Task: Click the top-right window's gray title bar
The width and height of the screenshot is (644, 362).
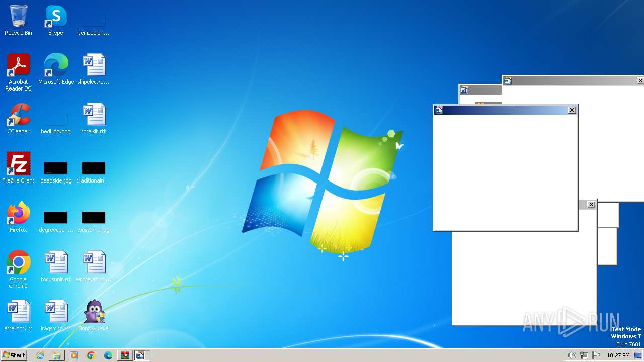Action: [574, 81]
